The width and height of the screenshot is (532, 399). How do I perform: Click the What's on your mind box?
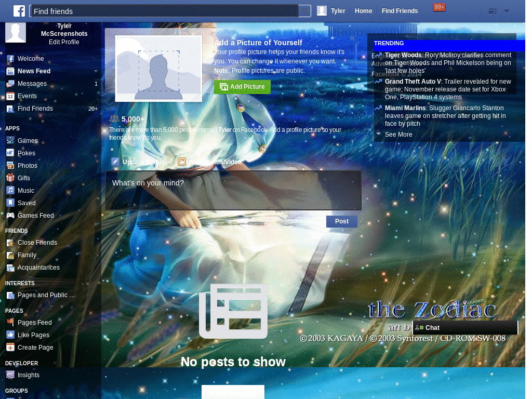click(x=233, y=190)
